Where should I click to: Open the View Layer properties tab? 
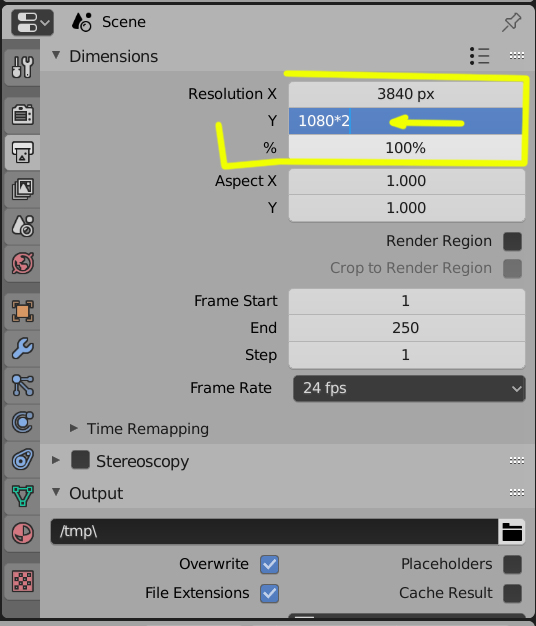pyautogui.click(x=22, y=189)
